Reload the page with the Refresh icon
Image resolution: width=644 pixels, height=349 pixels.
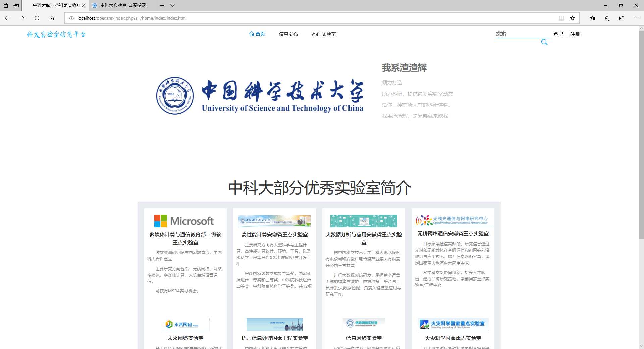(37, 18)
